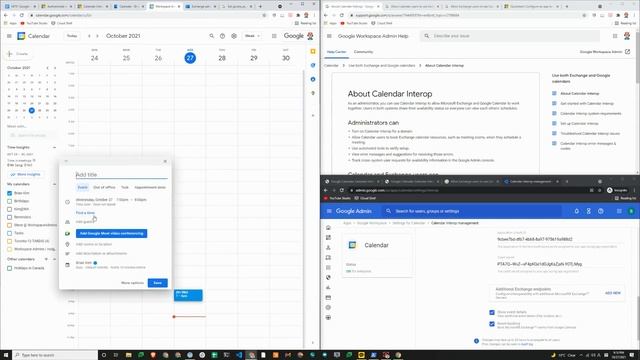Save the new event
Image resolution: width=640 pixels, height=360 pixels.
[x=158, y=283]
